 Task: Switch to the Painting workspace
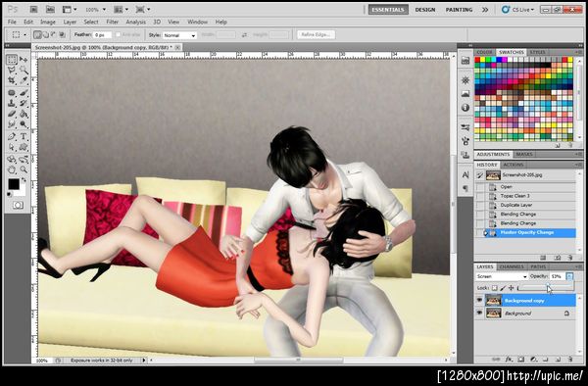(x=459, y=10)
